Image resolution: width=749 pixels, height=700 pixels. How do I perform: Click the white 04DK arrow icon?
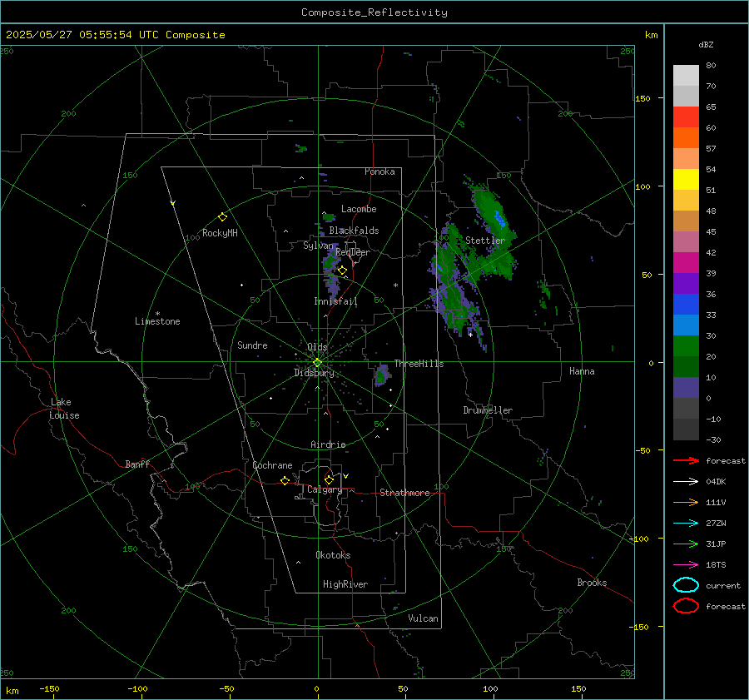tap(686, 482)
